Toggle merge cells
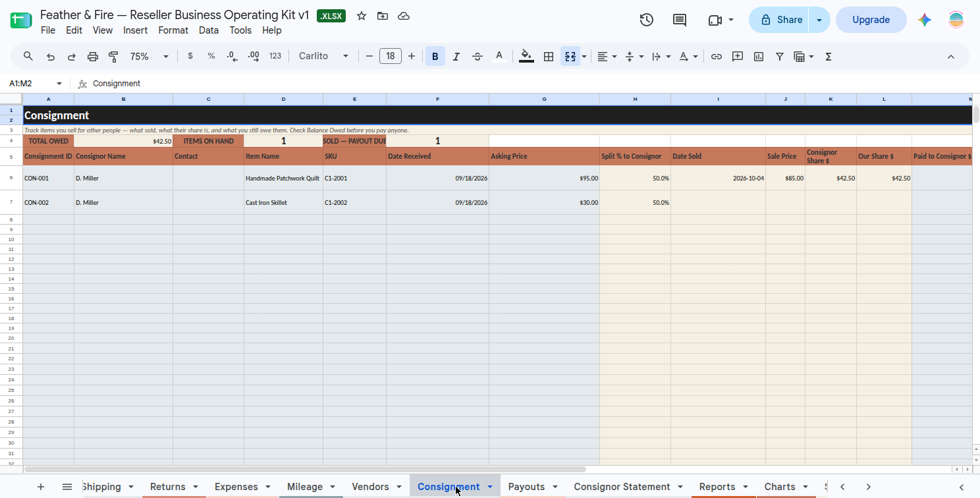The height and width of the screenshot is (498, 980). click(570, 57)
